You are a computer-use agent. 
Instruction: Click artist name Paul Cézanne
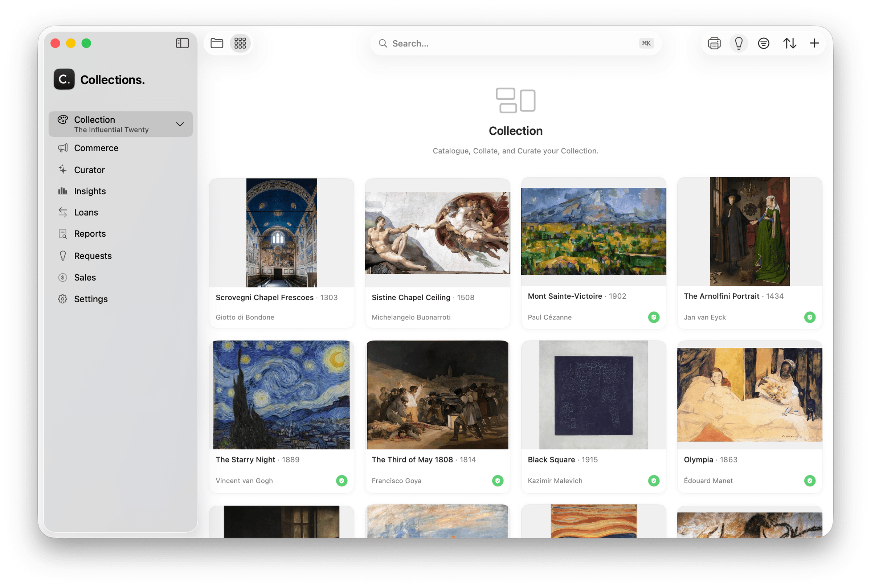(550, 318)
